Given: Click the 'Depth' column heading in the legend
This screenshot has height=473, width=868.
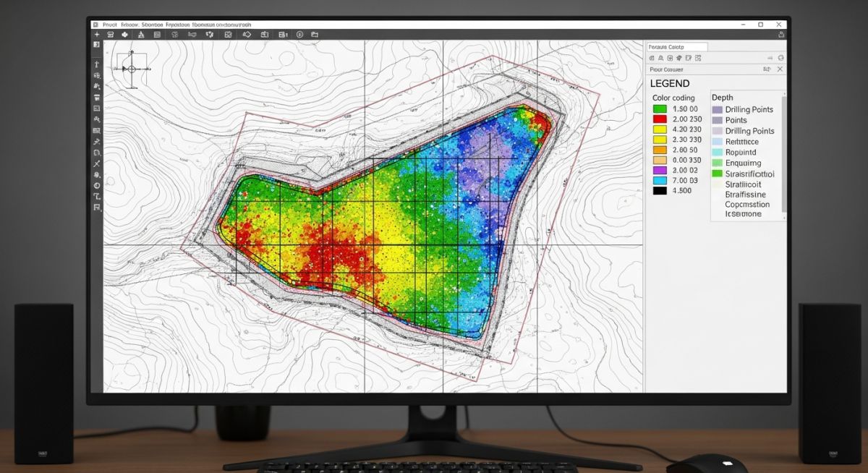Looking at the screenshot, I should click(722, 98).
